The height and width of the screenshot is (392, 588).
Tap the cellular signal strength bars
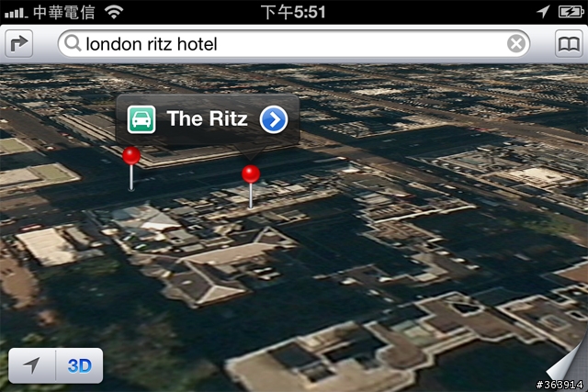pos(17,14)
